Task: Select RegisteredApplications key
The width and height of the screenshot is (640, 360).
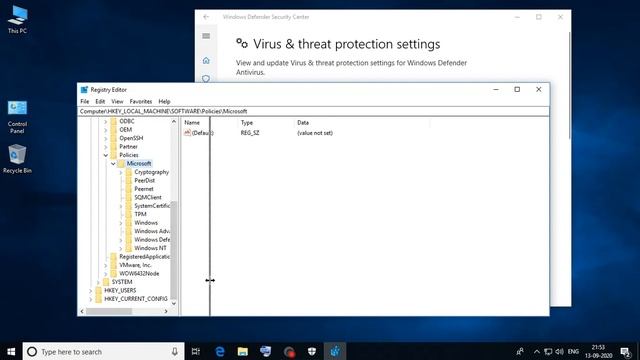Action: pos(144,257)
